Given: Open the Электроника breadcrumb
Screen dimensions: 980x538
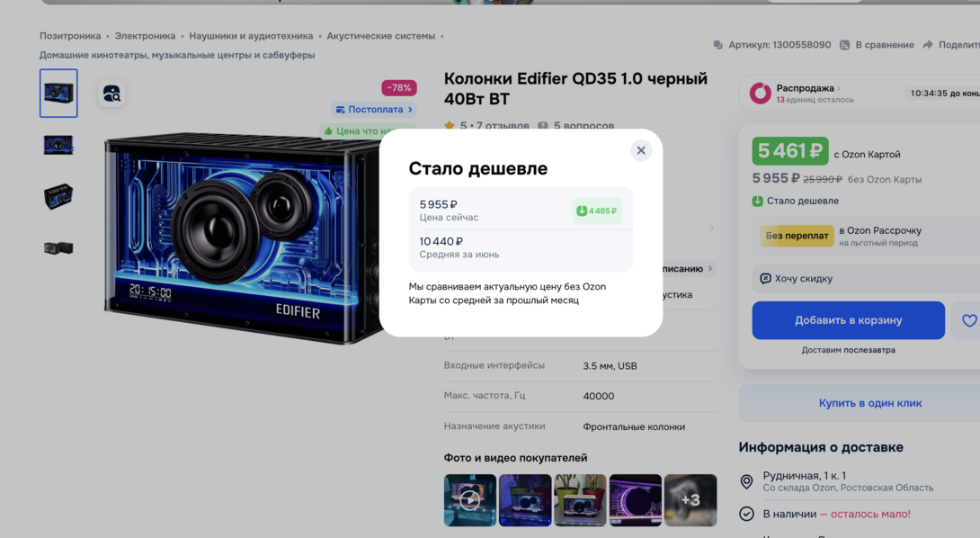Looking at the screenshot, I should tap(145, 36).
